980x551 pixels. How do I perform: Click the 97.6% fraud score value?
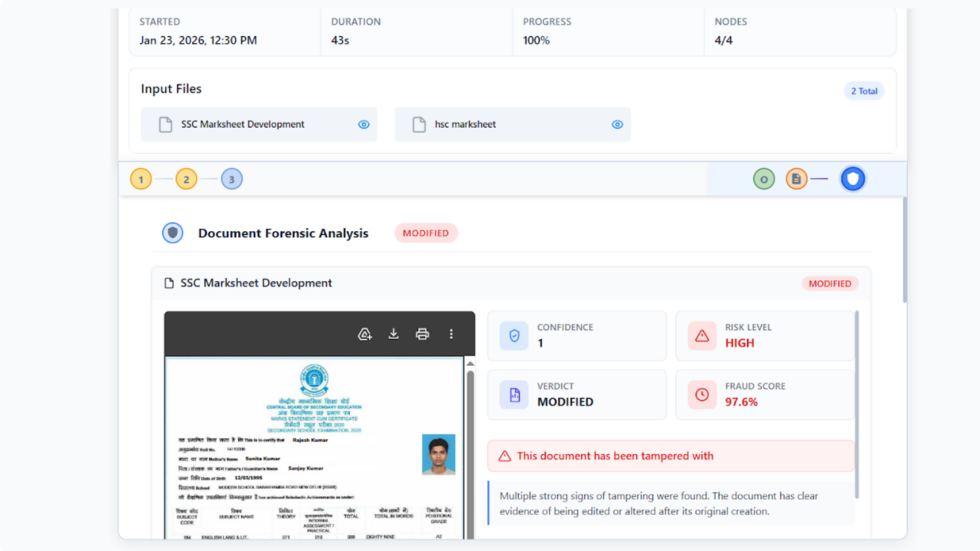(741, 402)
